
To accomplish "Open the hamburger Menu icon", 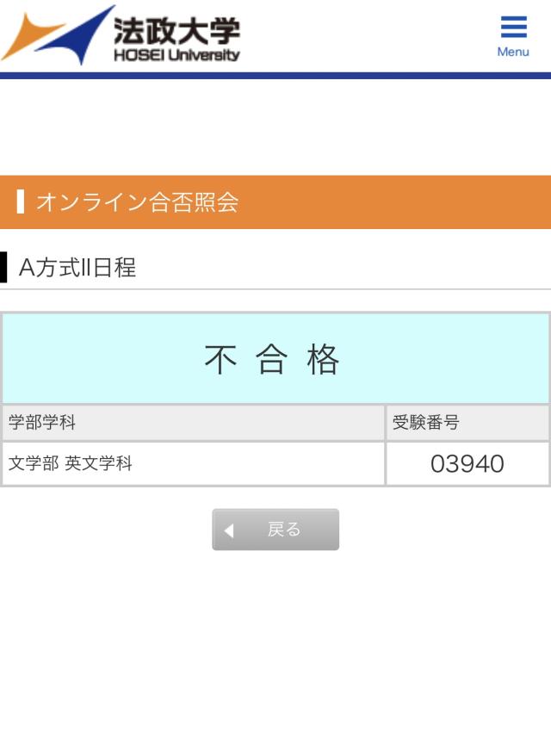I will click(513, 28).
